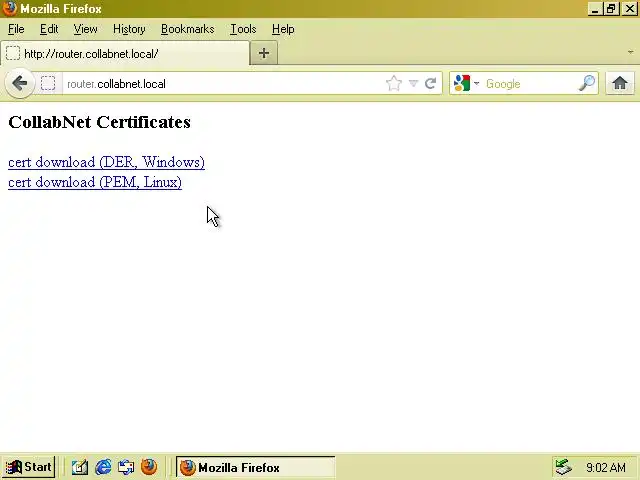Open the Help menu
The height and width of the screenshot is (480, 640).
pos(283,29)
